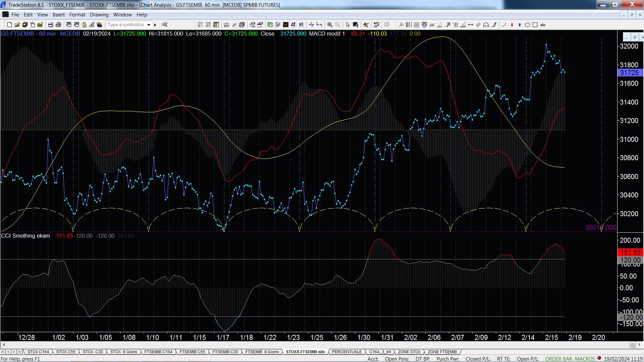644x362 pixels.
Task: Select the blue up arrow tool
Action: [520, 25]
